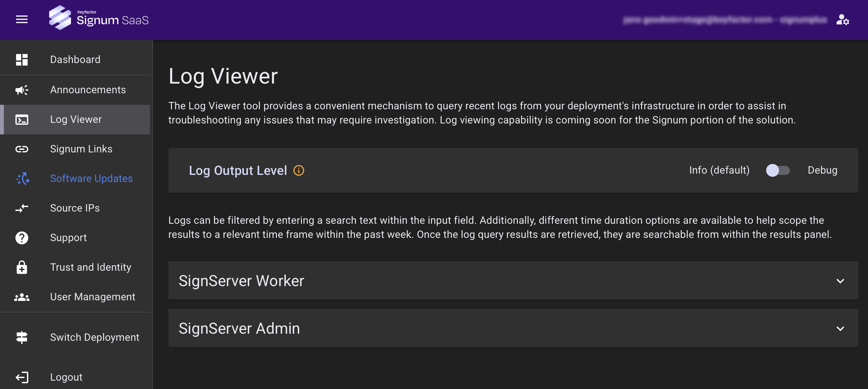Click the Log Viewer terminal icon
The image size is (868, 389).
[22, 119]
